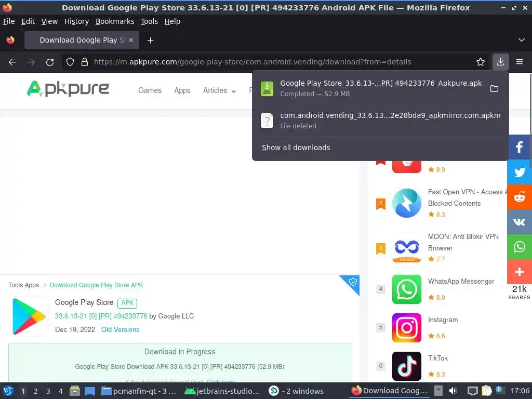This screenshot has width=532, height=399.
Task: Click Download Google Play Store APK breadcrumb
Action: click(x=96, y=285)
